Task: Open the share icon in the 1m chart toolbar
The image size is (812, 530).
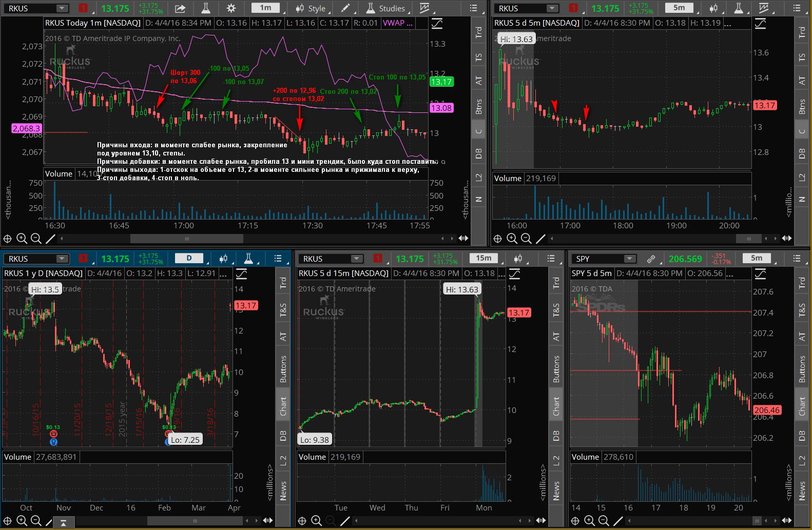Action: (x=180, y=8)
